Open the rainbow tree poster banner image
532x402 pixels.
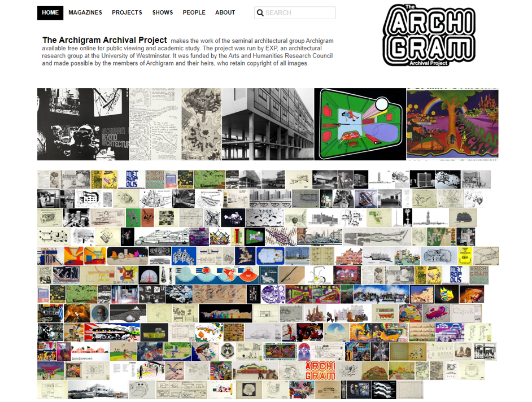(452, 124)
